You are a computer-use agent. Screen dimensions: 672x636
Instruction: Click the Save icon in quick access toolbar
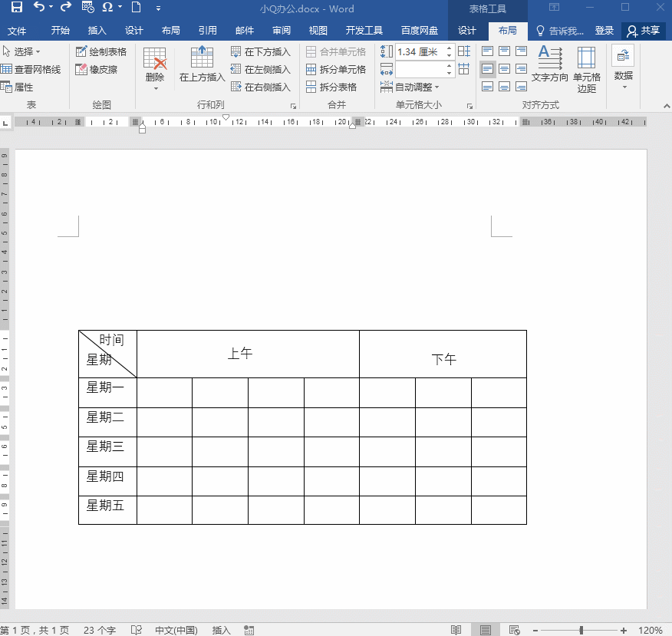coord(16,7)
